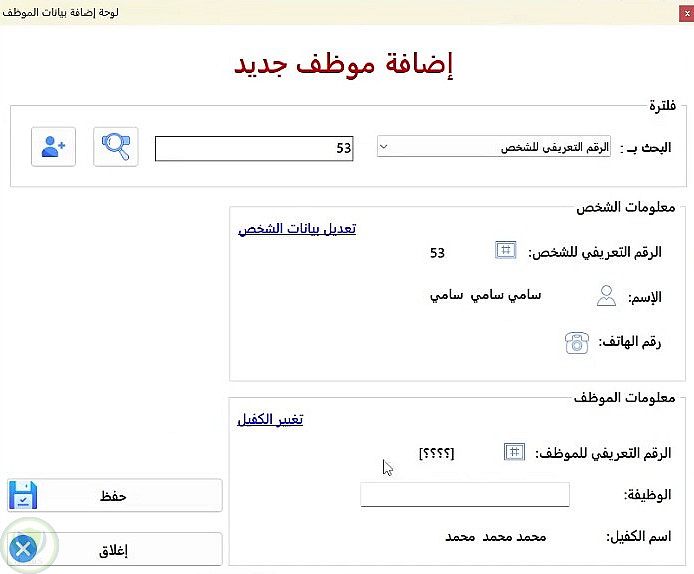Screen dimensions: 694x574
Task: Click the label اسم الكفيل
Action: click(639, 536)
